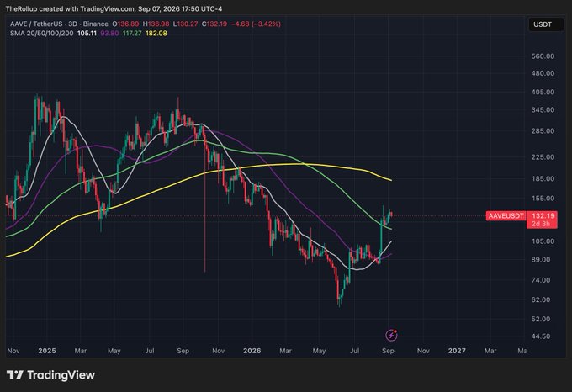Click the 225.00 price axis label
572x392 pixels.
click(x=543, y=157)
